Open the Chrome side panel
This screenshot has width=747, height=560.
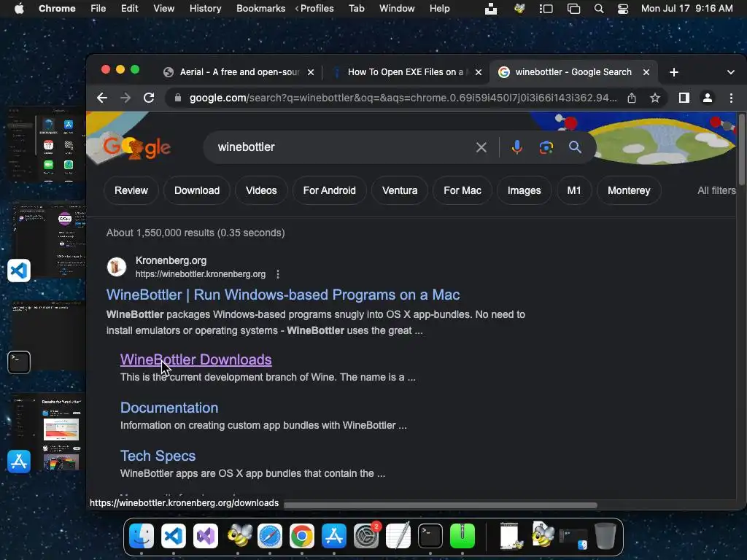[684, 98]
